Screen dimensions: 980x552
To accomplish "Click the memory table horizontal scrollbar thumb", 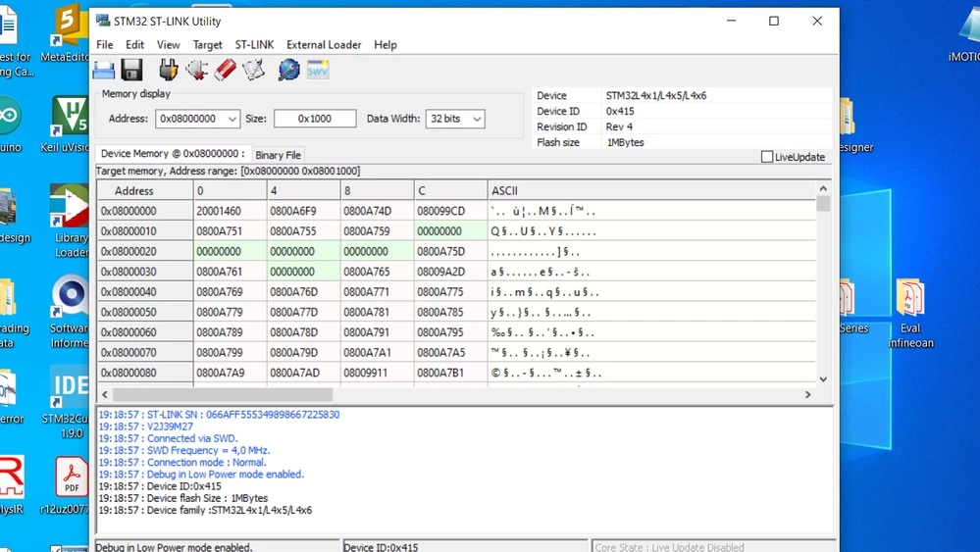I will click(223, 395).
